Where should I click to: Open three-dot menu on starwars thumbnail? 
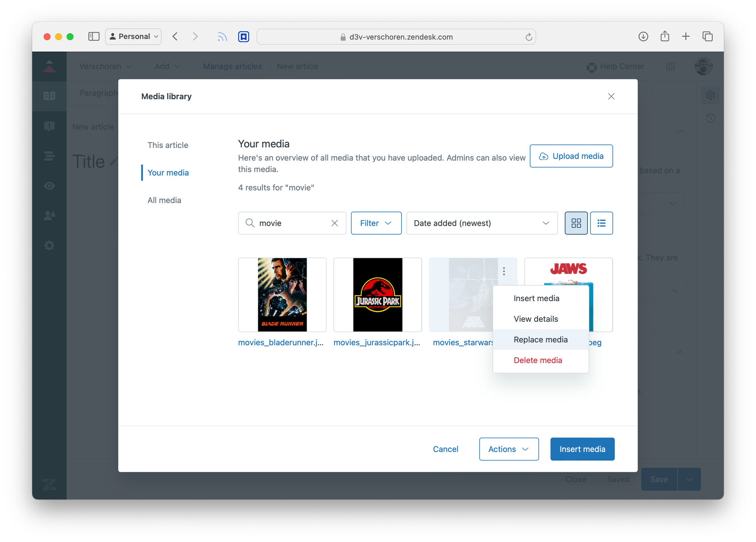click(504, 271)
